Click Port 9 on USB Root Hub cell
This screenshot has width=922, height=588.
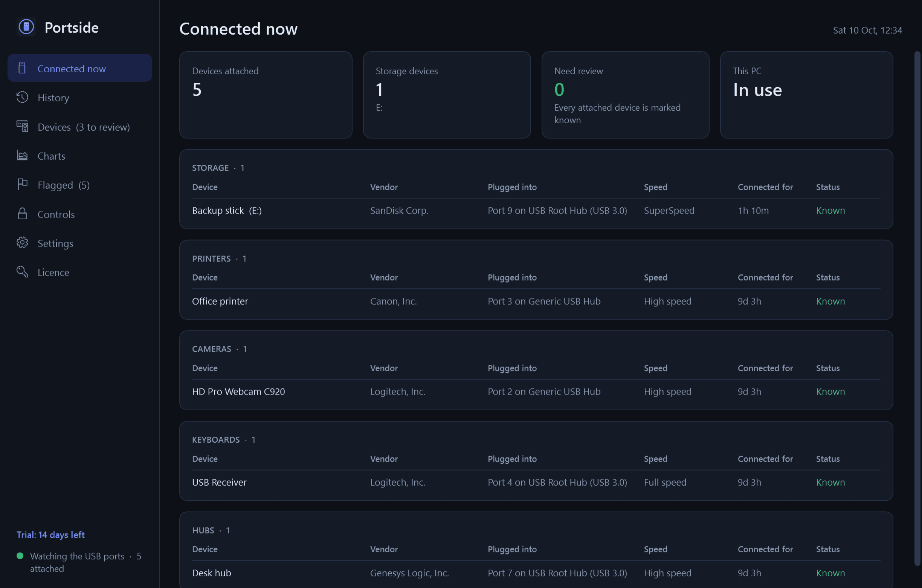pos(557,210)
